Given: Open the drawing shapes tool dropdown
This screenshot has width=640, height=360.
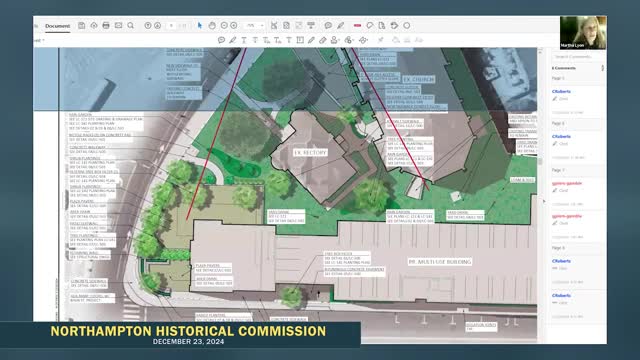Looking at the screenshot, I should 363,40.
